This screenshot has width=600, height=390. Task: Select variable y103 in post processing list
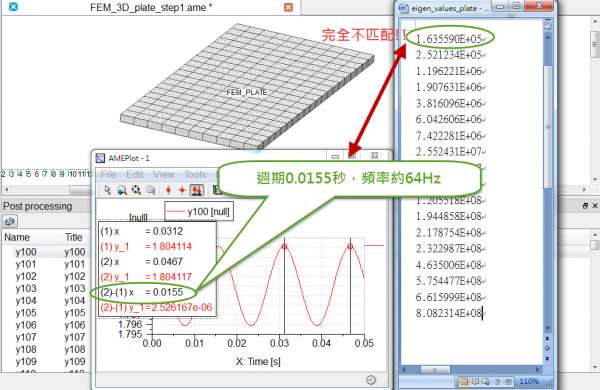46,288
